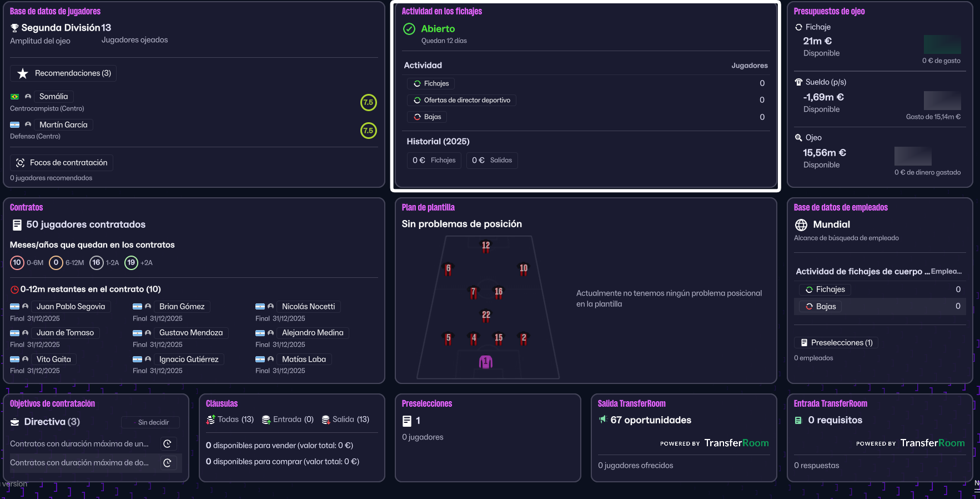Click shirt number 10 on pitch
The image size is (980, 499).
[x=524, y=269]
